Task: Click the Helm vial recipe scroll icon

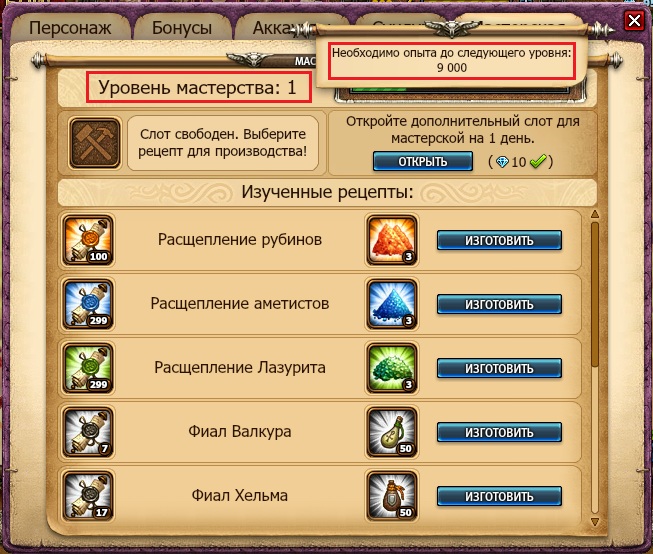Action: click(88, 497)
